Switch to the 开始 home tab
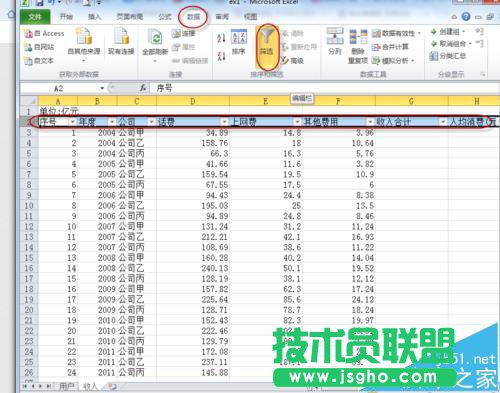 [66, 16]
